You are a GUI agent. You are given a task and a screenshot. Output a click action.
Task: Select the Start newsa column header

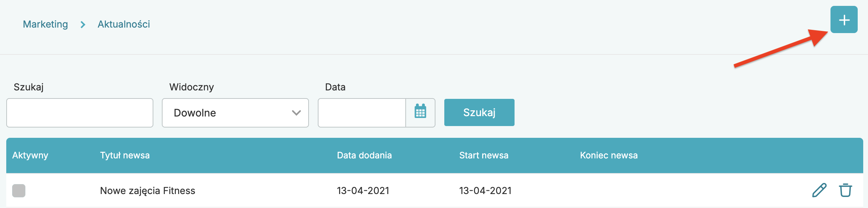[x=484, y=155]
